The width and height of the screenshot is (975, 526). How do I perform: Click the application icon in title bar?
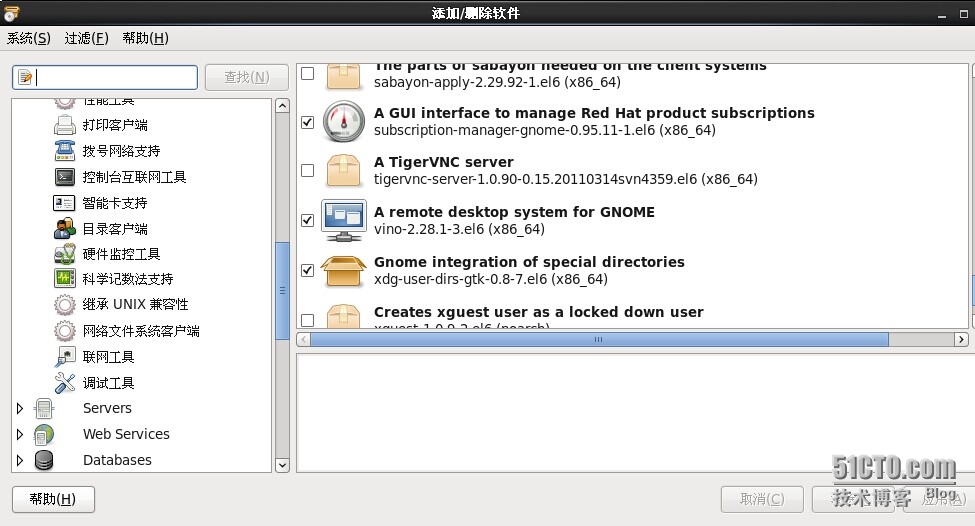point(11,12)
